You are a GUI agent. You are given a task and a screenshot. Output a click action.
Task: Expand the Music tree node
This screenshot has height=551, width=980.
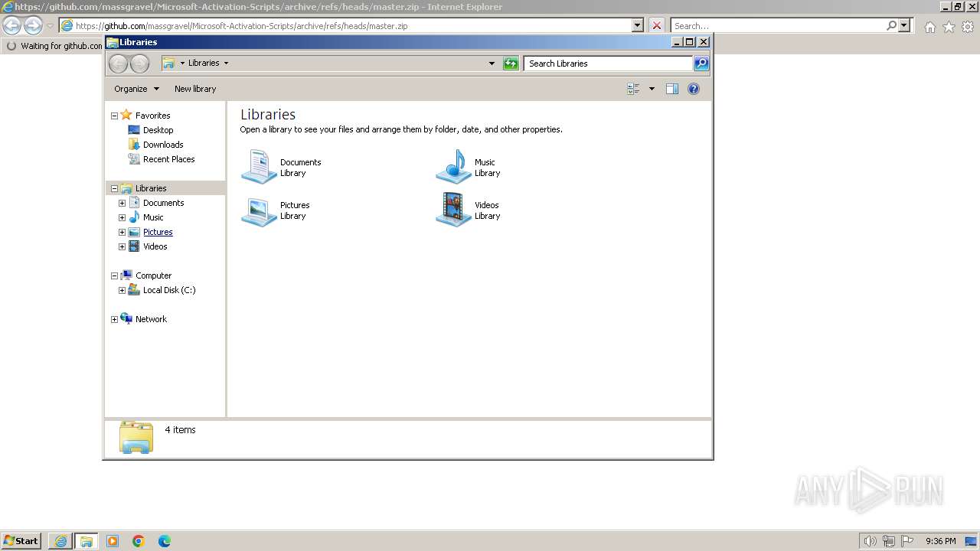(x=122, y=218)
